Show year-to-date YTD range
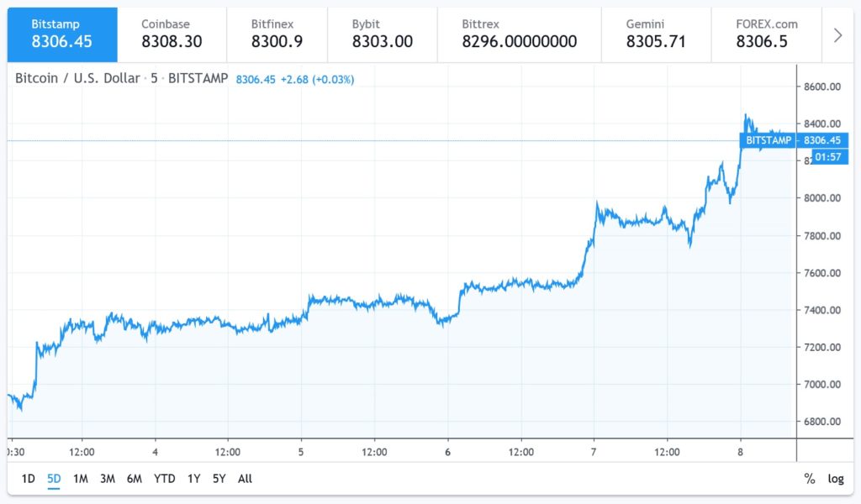Image resolution: width=861 pixels, height=504 pixels. tap(165, 479)
